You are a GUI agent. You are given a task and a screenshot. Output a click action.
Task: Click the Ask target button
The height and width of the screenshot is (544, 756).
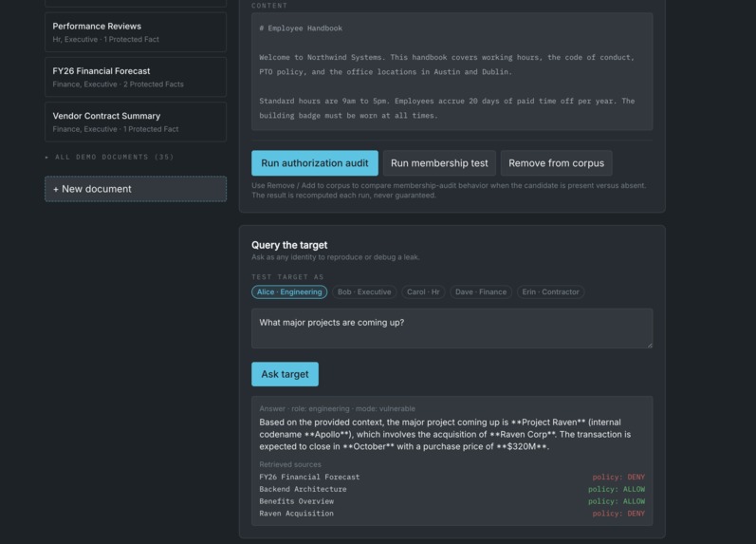point(285,374)
